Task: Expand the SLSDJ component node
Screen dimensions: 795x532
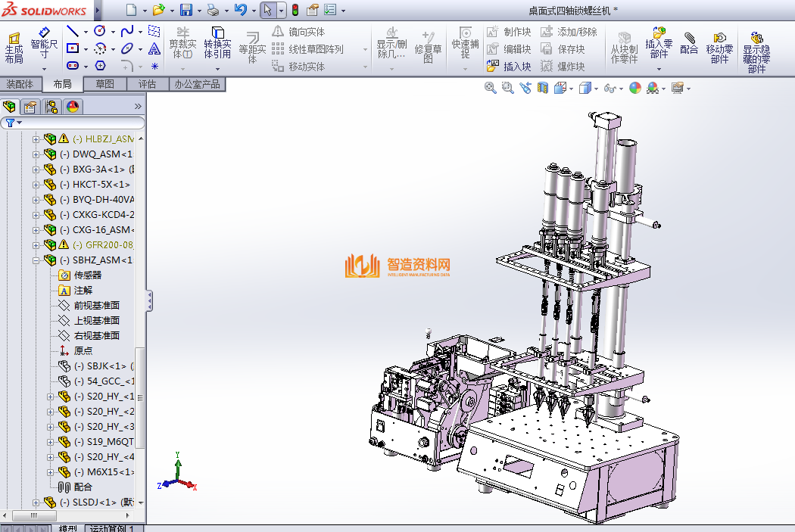Action: tap(36, 502)
